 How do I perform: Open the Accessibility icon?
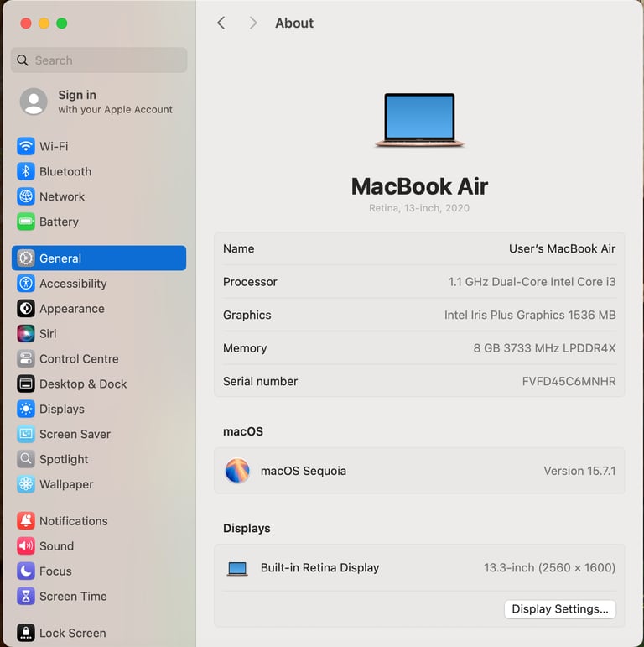coord(25,284)
